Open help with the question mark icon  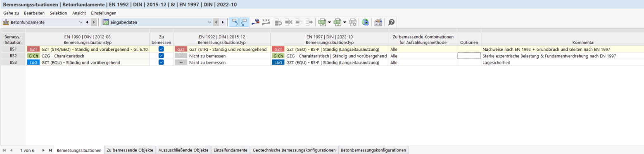pos(391,22)
